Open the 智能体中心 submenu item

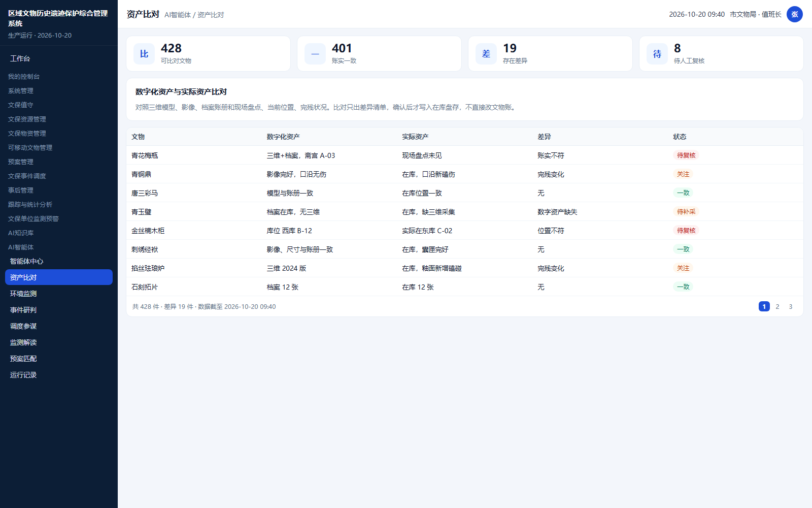[59, 261]
